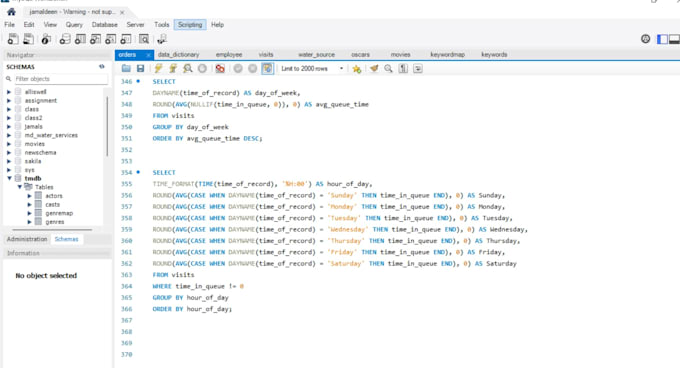This screenshot has height=368, width=680.
Task: Close the jamaldeen connection tab
Action: 122,12
